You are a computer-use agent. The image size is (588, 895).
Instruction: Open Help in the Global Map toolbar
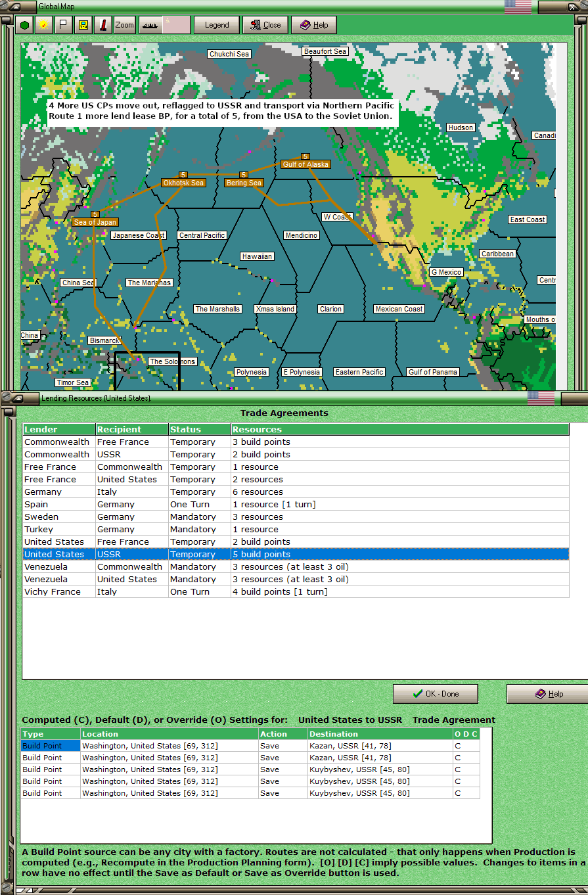(x=314, y=25)
